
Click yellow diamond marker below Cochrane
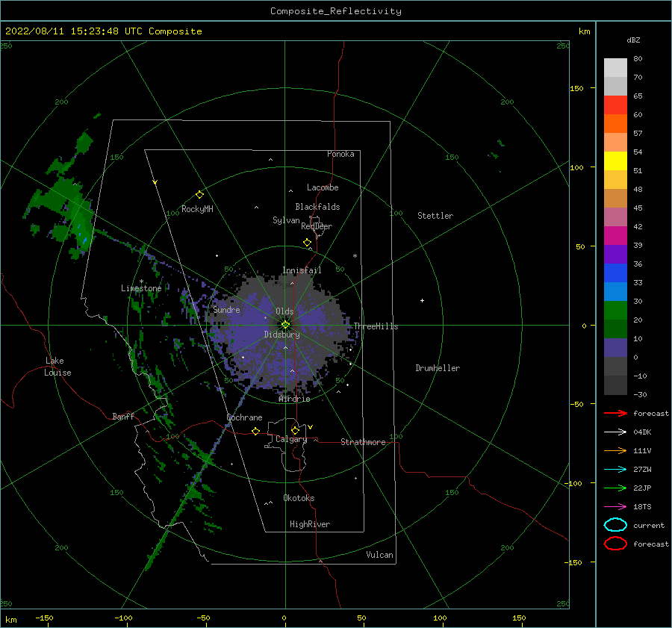pos(256,431)
